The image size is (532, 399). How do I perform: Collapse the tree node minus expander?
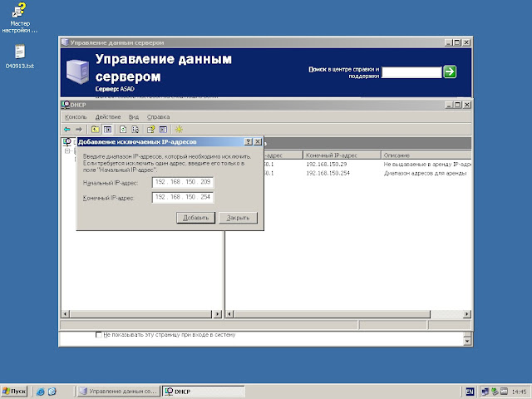click(x=67, y=151)
